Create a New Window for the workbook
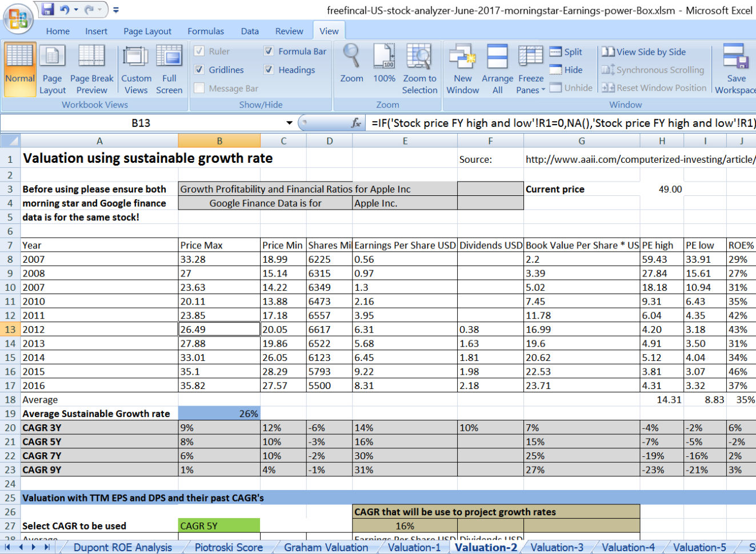Screen dimensions: 756x554 [x=462, y=69]
